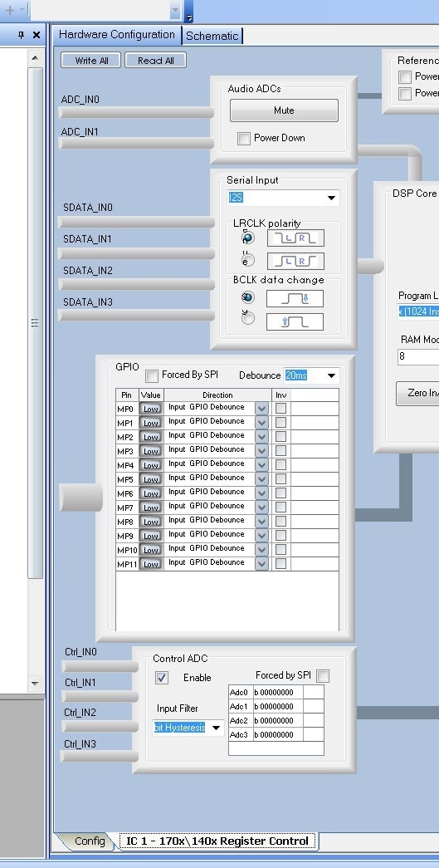
Task: Toggle Control ADC Forced by SPI checkbox
Action: (x=323, y=676)
